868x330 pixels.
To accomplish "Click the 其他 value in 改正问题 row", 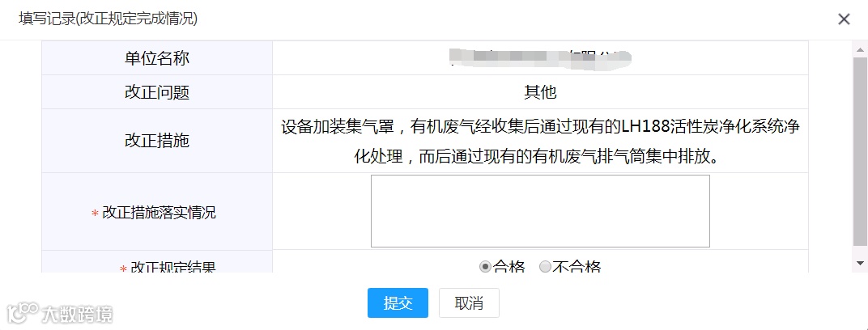I will coord(540,92).
